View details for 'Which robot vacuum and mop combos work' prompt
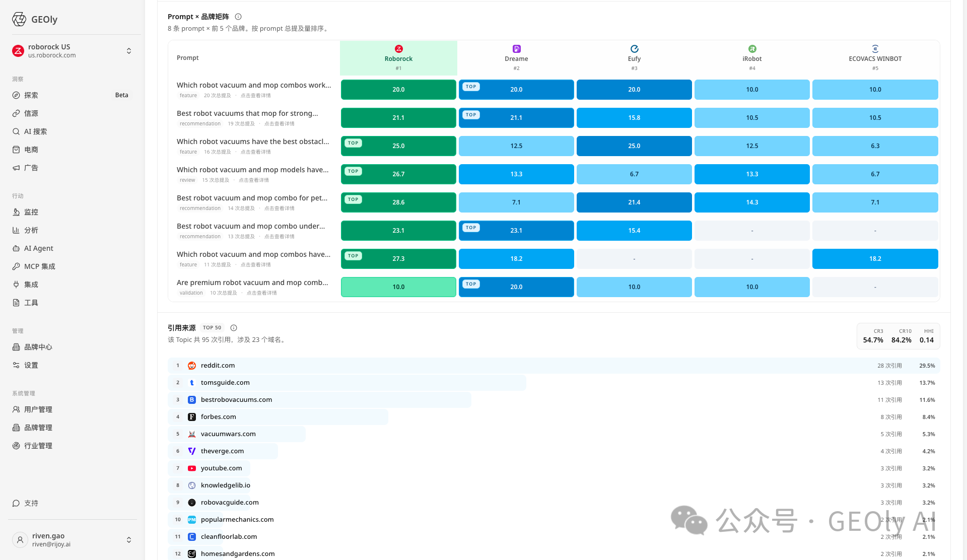The height and width of the screenshot is (560, 967). click(x=255, y=96)
